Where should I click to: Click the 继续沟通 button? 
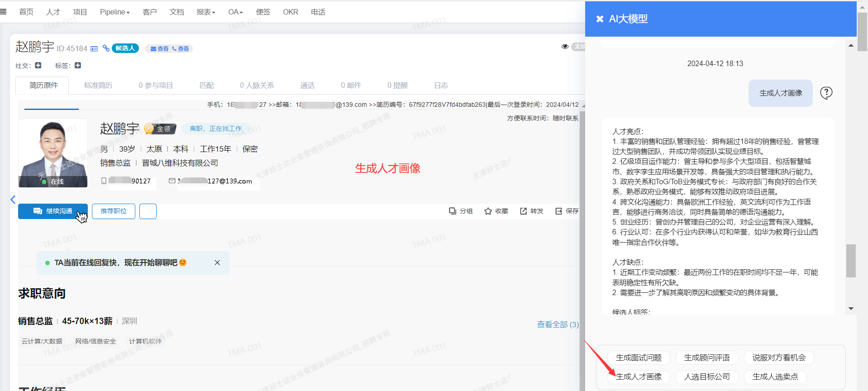coord(53,211)
